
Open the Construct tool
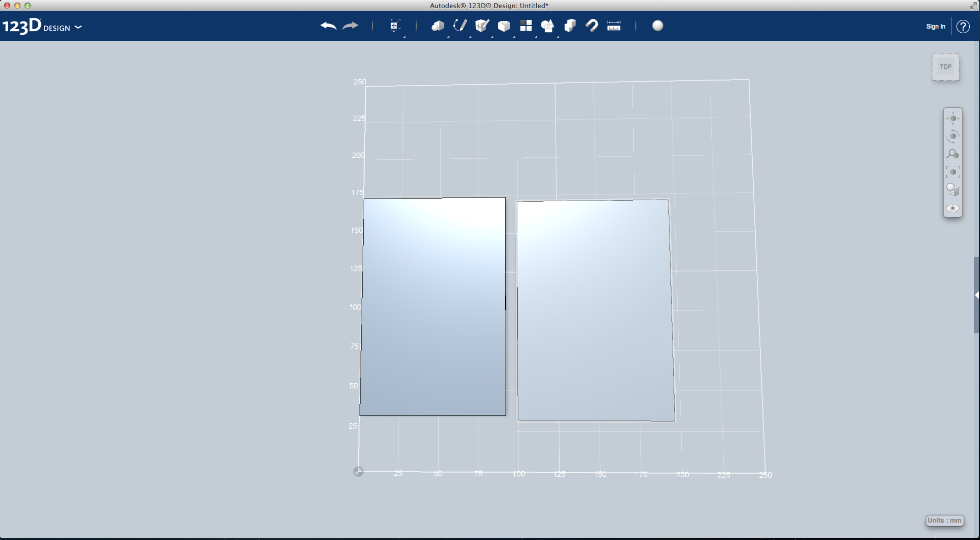[482, 26]
